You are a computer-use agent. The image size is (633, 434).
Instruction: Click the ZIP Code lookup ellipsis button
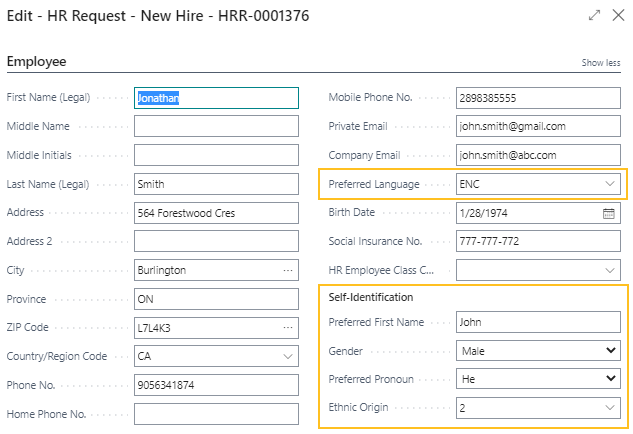coord(288,327)
